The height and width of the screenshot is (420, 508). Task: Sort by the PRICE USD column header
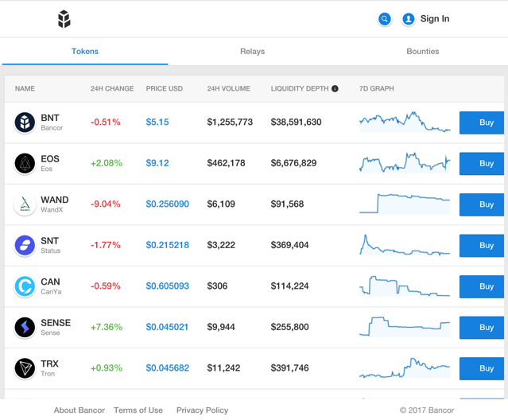click(165, 88)
